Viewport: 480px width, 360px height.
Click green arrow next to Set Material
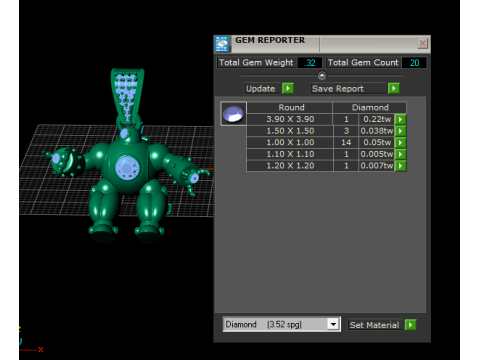(410, 325)
